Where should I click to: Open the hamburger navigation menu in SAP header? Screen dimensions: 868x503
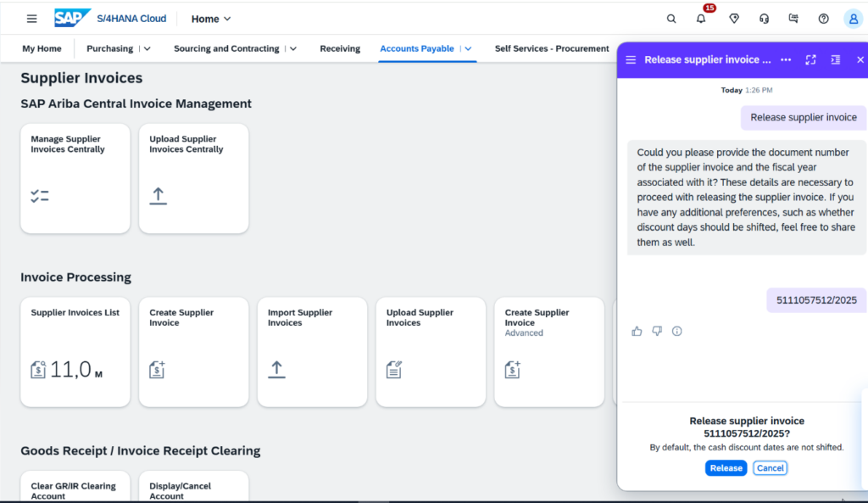pyautogui.click(x=31, y=19)
